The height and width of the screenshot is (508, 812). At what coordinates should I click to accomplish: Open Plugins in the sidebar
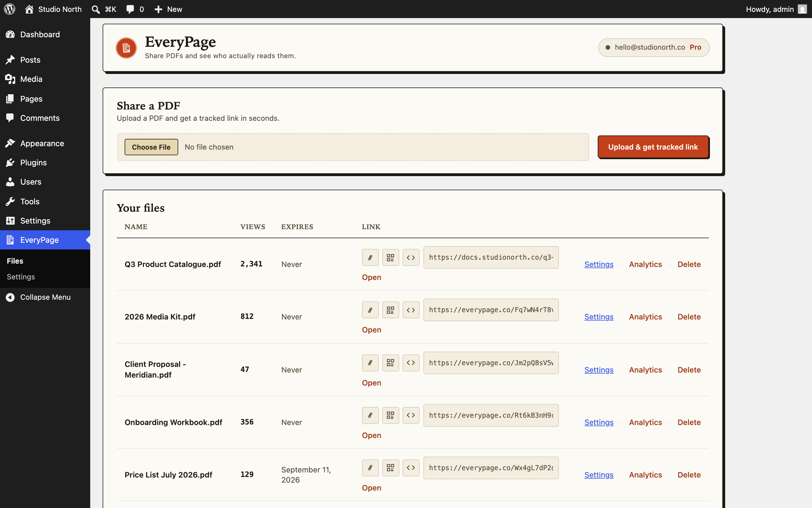coord(45,163)
